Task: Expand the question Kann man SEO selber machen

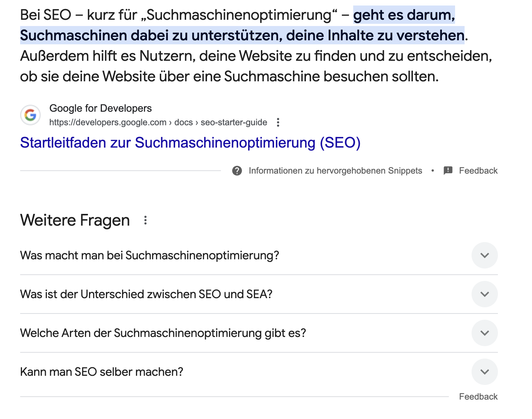Action: 484,372
